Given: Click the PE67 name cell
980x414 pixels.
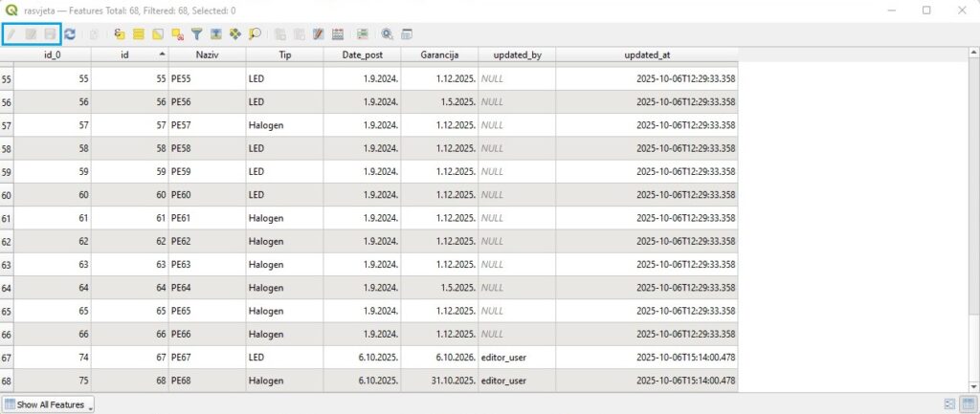Looking at the screenshot, I should [208, 358].
